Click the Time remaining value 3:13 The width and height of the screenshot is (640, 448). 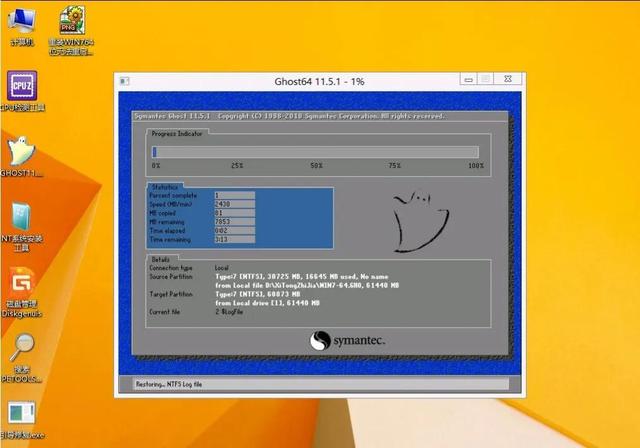[235, 240]
